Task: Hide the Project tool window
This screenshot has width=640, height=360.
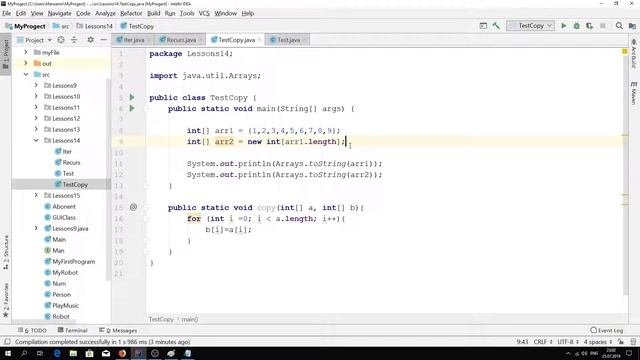Action: pos(103,40)
